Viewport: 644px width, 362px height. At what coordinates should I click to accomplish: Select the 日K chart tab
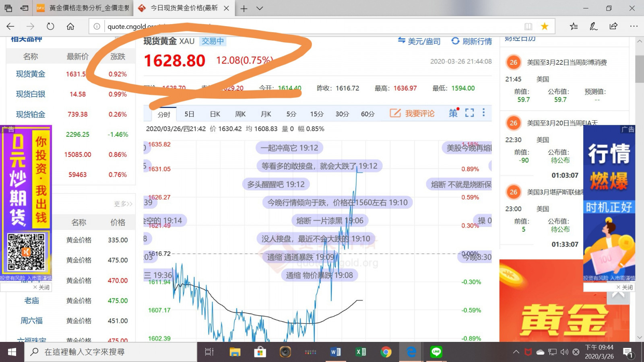pos(215,114)
